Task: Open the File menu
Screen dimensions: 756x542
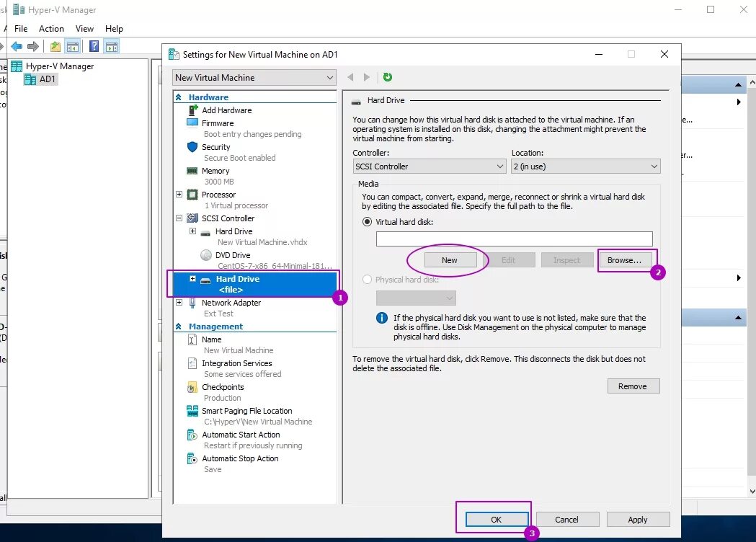Action: 21,28
